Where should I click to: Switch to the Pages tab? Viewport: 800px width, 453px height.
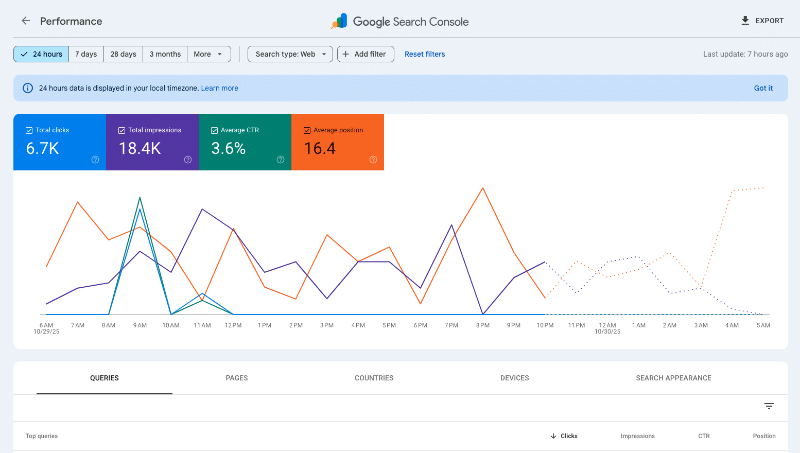tap(237, 378)
